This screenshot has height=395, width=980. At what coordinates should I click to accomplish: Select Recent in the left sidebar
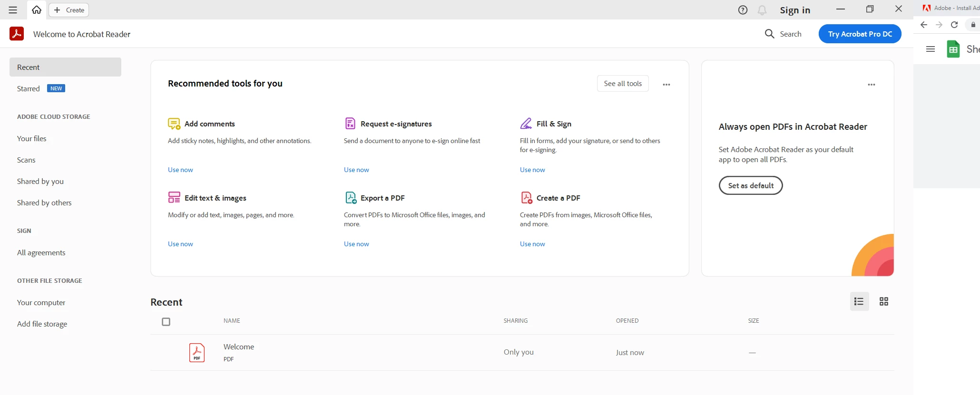click(65, 67)
